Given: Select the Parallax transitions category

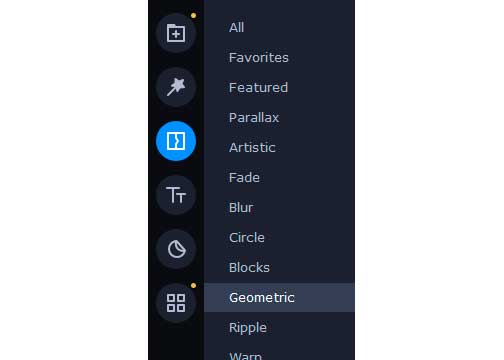Looking at the screenshot, I should click(x=254, y=117).
